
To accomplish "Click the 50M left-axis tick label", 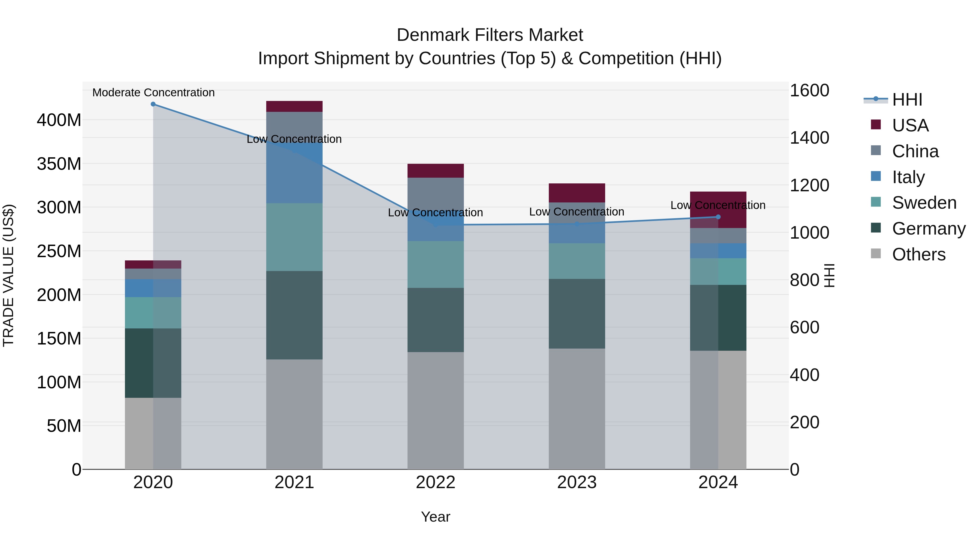I will [64, 426].
